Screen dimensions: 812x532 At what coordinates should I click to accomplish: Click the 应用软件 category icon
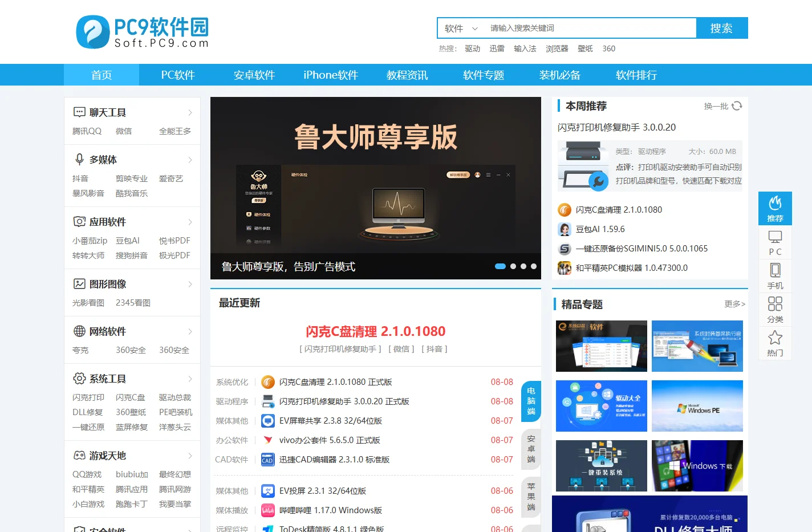pyautogui.click(x=79, y=221)
